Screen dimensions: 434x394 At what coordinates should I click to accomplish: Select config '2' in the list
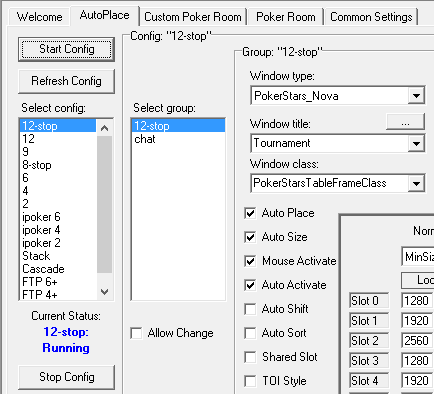[x=58, y=204]
